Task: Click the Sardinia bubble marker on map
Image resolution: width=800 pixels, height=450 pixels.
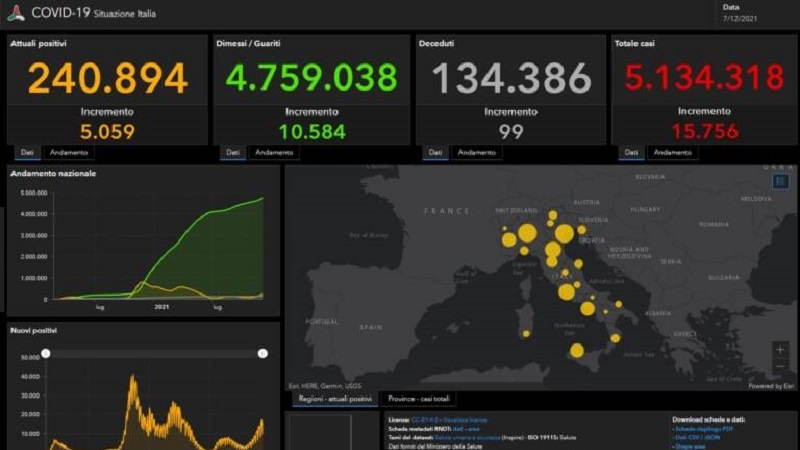Action: [x=526, y=334]
